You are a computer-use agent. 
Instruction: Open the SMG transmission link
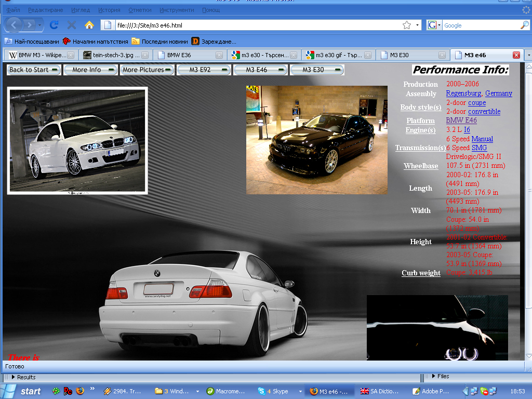click(479, 148)
